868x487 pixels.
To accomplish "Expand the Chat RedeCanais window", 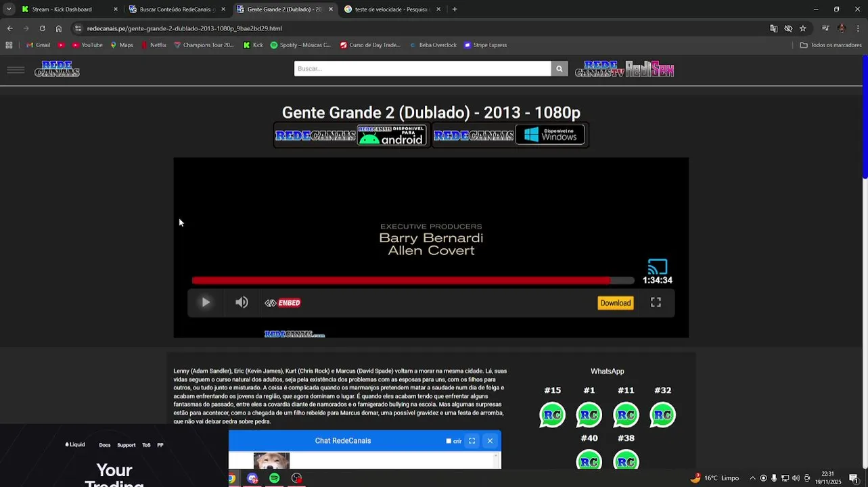I will 472,441.
